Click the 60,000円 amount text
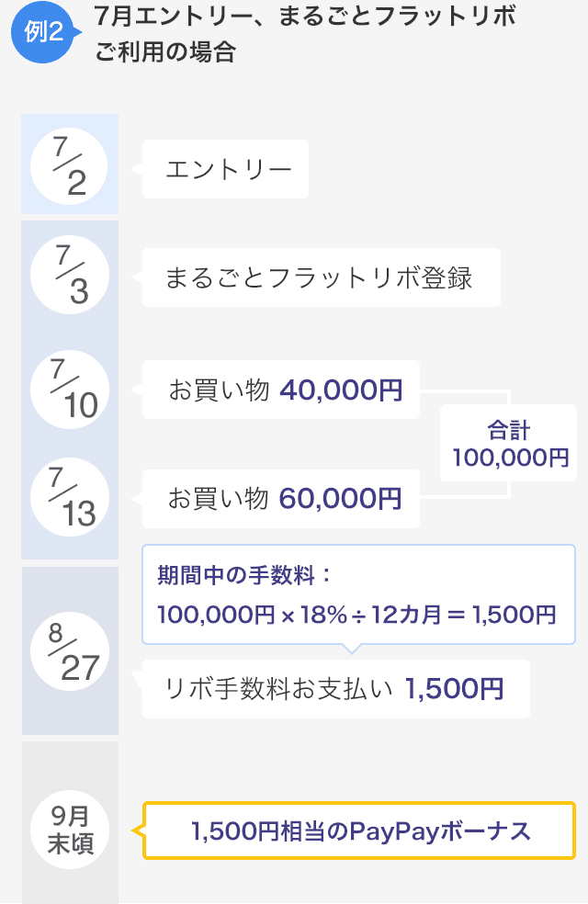Viewport: 588px width, 904px height. (x=341, y=499)
